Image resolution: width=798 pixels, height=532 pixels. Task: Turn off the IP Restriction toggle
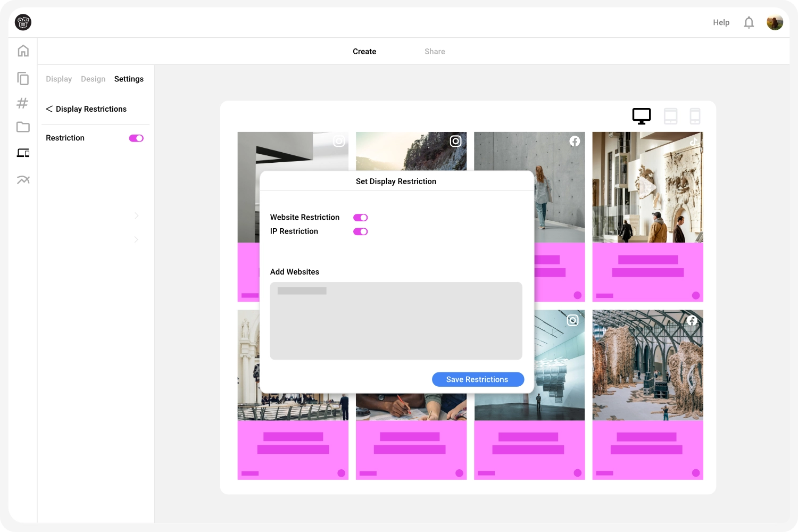[360, 231]
